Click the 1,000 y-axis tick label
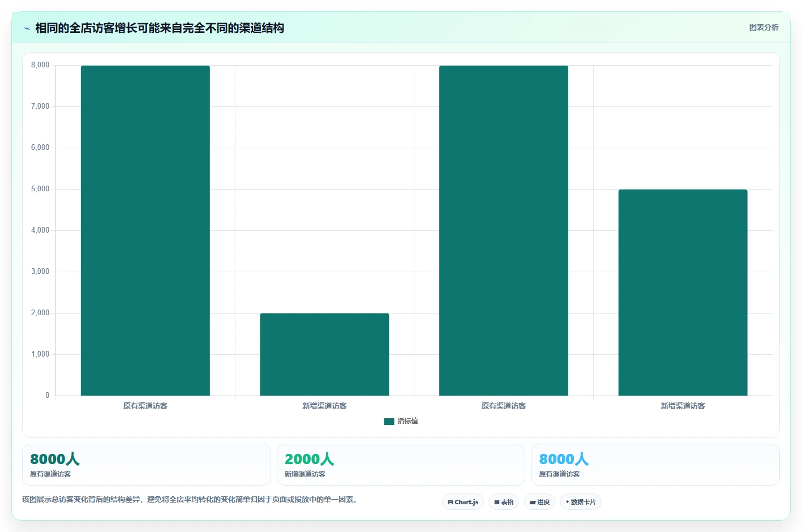Viewport: 802px width, 532px height. [x=40, y=354]
